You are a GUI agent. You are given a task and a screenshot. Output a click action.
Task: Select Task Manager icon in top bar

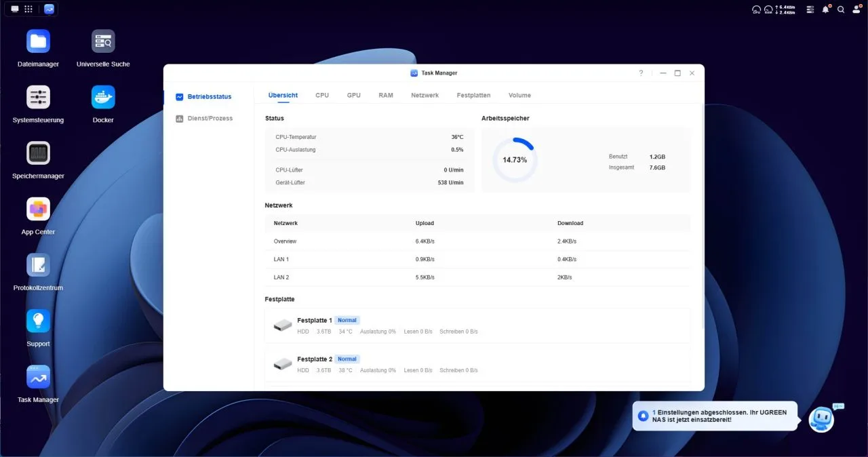tap(49, 9)
